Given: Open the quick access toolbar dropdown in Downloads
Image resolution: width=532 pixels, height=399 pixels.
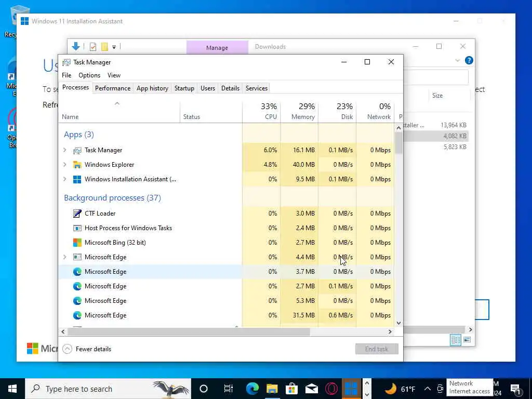Looking at the screenshot, I should [114, 47].
